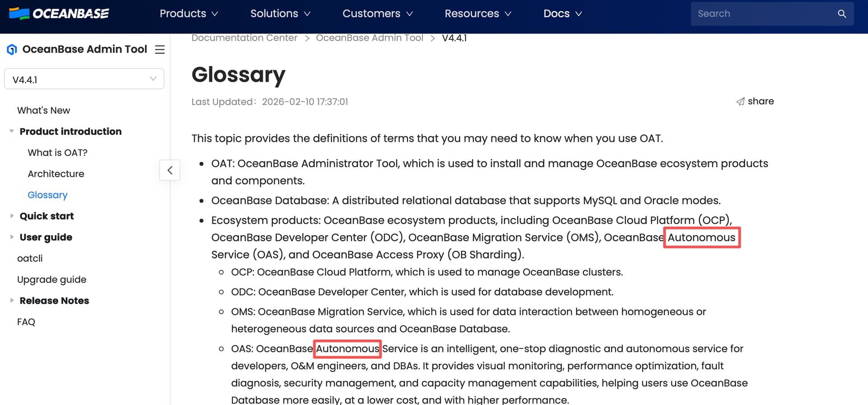Expand the User guide section

[x=12, y=237]
